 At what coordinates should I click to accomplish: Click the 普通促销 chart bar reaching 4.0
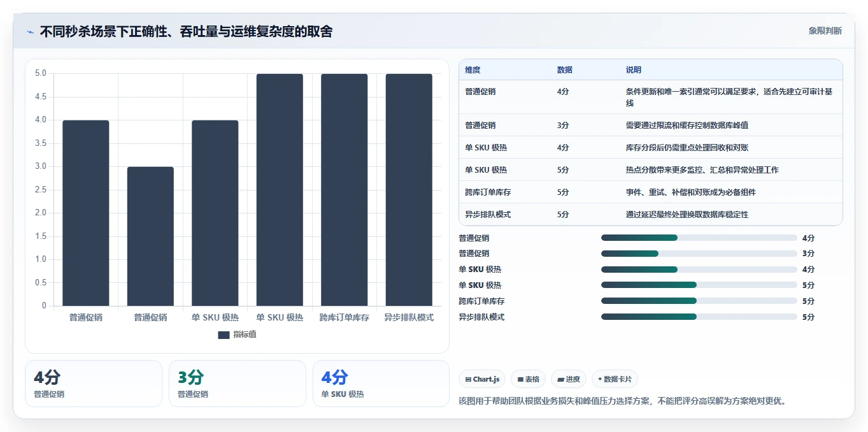click(86, 213)
